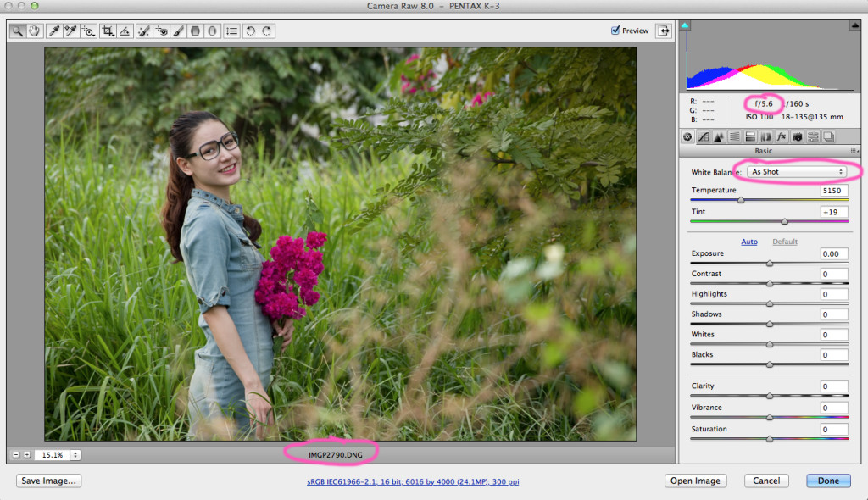Click the Exposure value field 0.00
Viewport: 868px width, 500px height.
click(x=834, y=253)
